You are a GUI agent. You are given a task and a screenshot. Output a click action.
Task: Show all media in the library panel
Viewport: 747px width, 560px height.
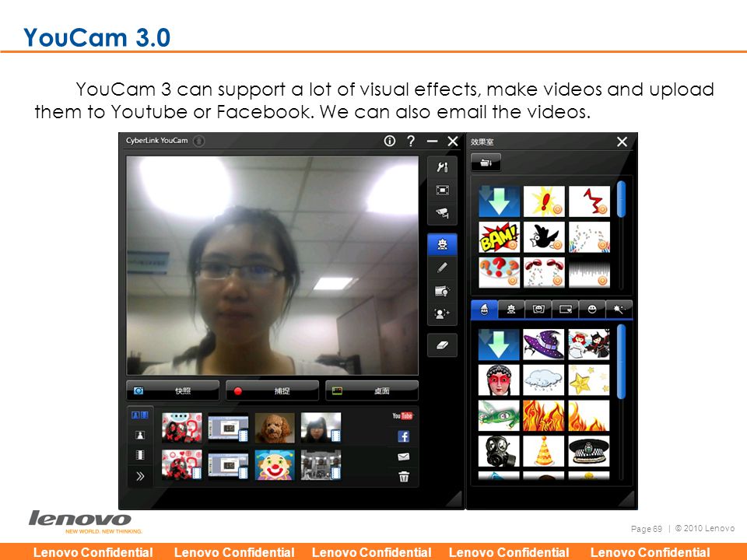point(140,415)
